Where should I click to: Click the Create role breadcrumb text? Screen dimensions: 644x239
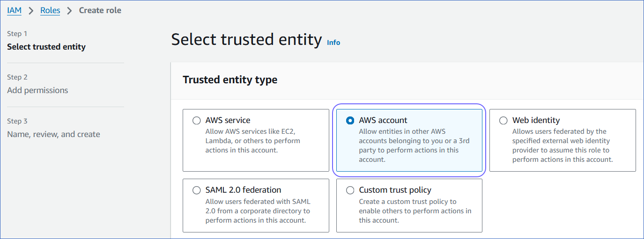pyautogui.click(x=100, y=10)
